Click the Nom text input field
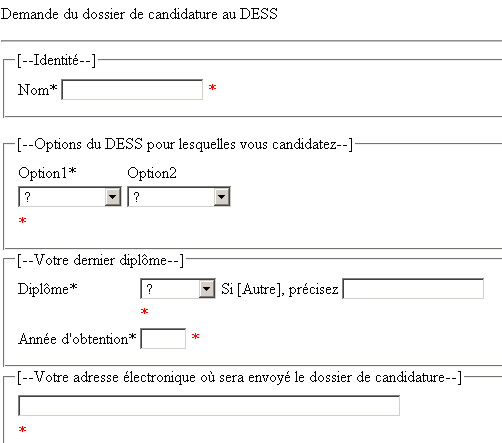 pyautogui.click(x=132, y=90)
